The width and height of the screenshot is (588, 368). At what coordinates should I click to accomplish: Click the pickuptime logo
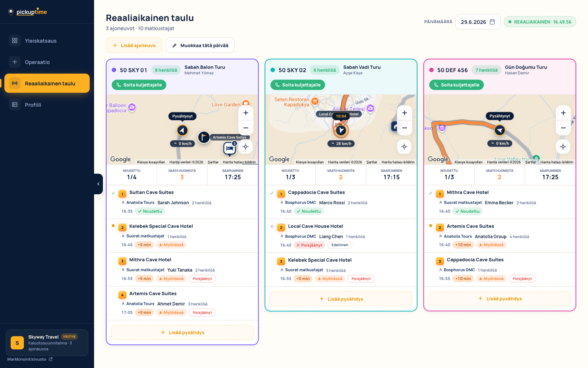pyautogui.click(x=28, y=12)
